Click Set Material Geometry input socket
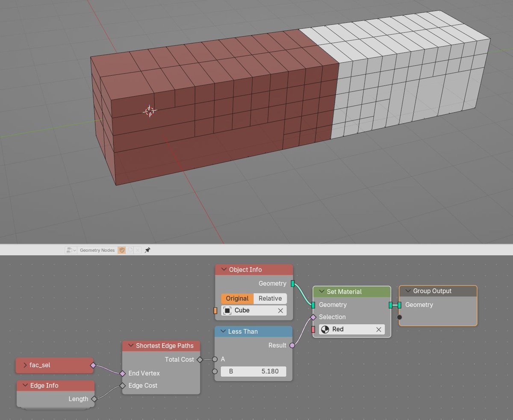Viewport: 513px width, 420px height. point(313,305)
